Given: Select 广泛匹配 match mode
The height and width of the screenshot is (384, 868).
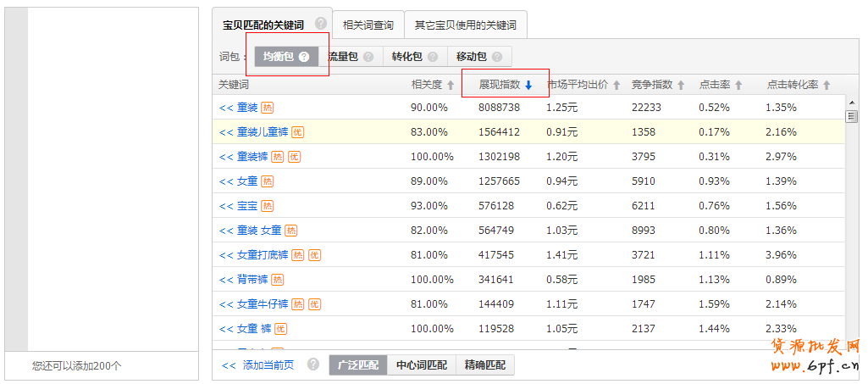Looking at the screenshot, I should [x=357, y=365].
